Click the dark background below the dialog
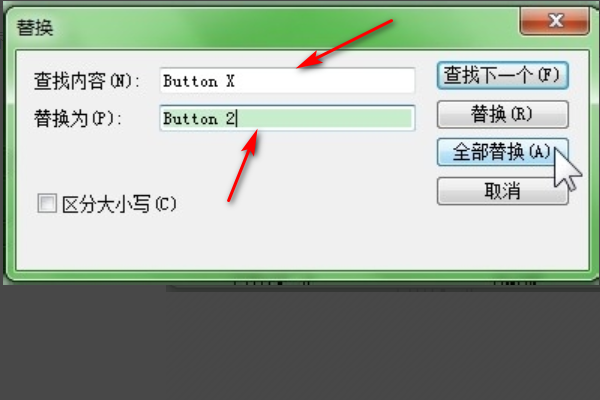This screenshot has height=400, width=600. [x=300, y=344]
